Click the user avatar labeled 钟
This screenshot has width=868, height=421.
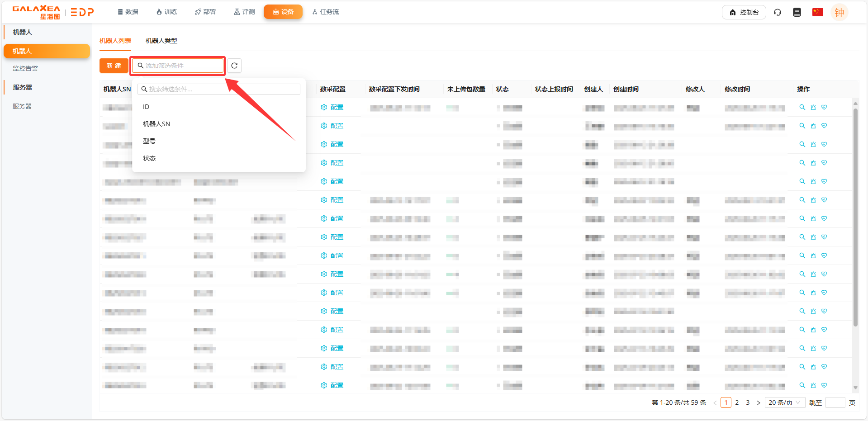click(839, 13)
